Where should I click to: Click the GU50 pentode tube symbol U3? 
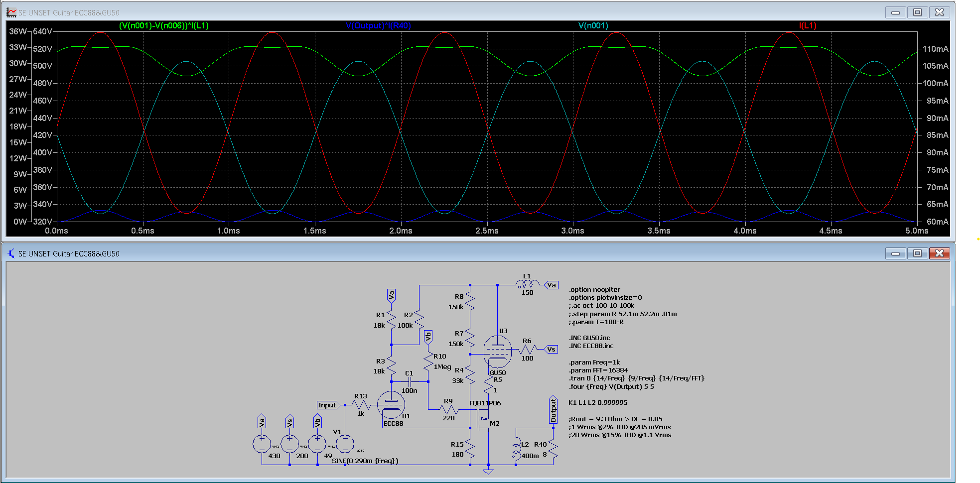tap(497, 351)
